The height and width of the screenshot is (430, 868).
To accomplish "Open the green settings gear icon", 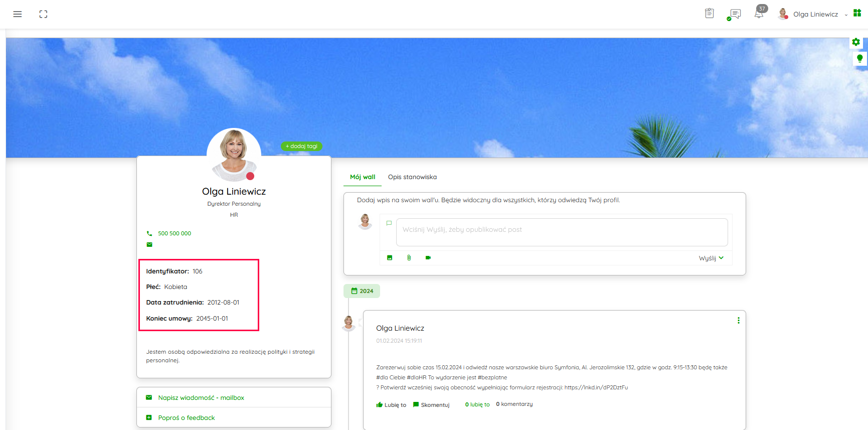I will (856, 42).
